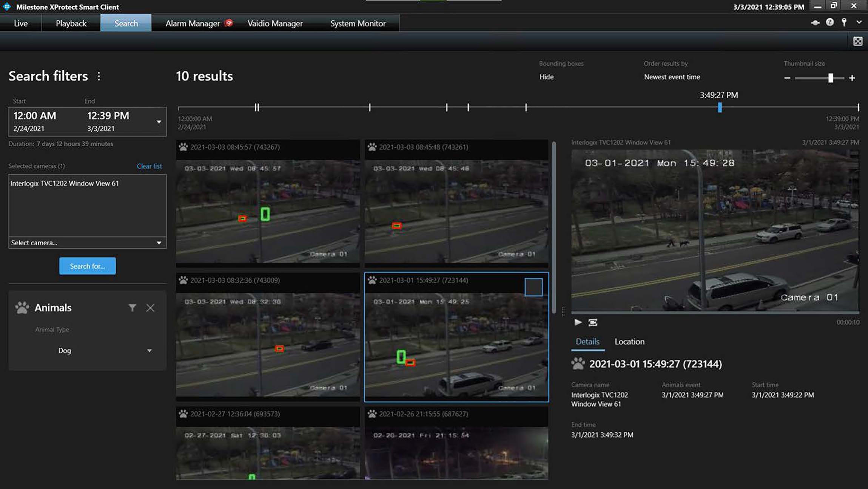Click the Search for... button

[x=87, y=266]
